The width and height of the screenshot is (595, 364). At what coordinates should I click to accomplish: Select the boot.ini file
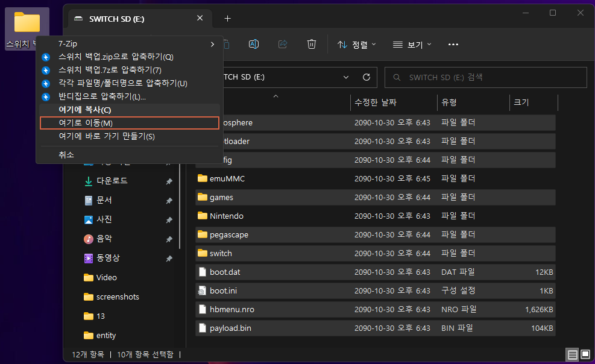click(376, 291)
